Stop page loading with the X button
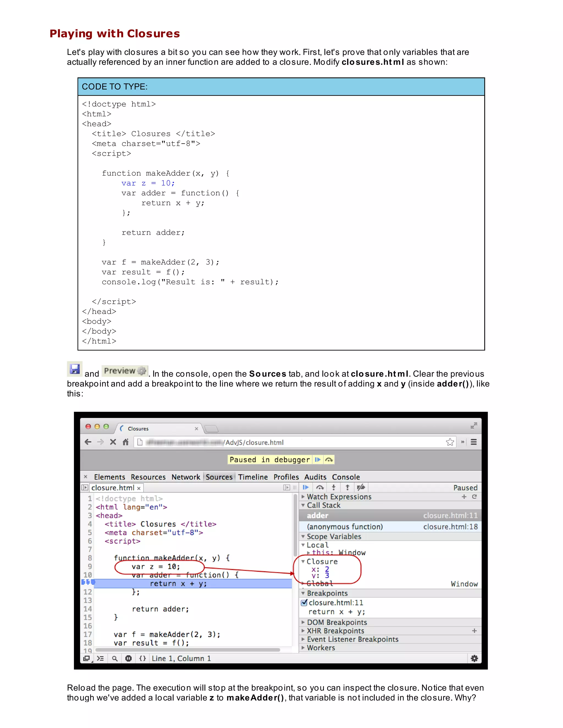 click(113, 442)
